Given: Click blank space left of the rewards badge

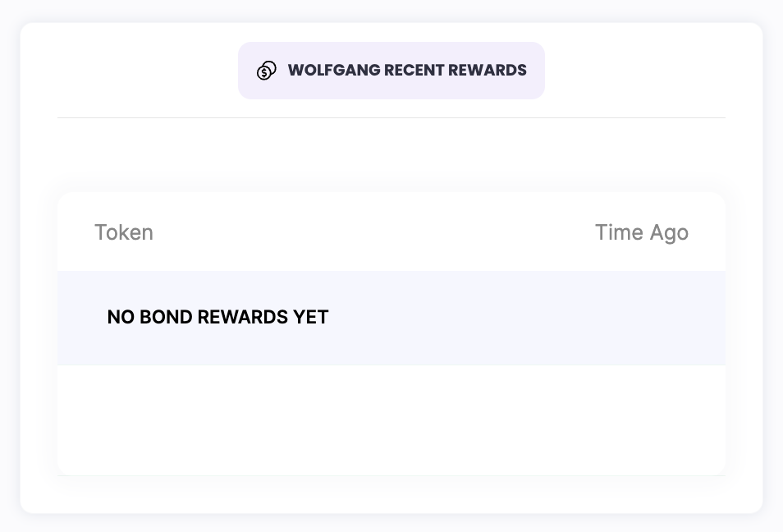Looking at the screenshot, I should 140,71.
